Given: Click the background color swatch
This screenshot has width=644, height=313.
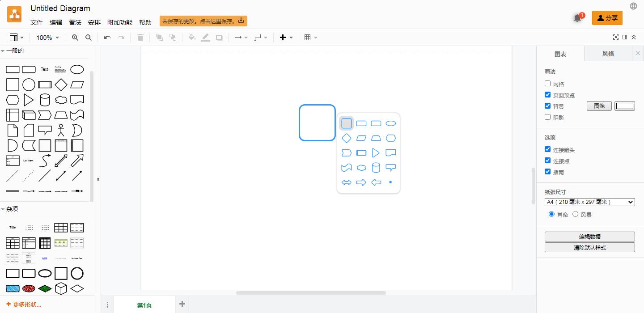Looking at the screenshot, I should pos(625,106).
